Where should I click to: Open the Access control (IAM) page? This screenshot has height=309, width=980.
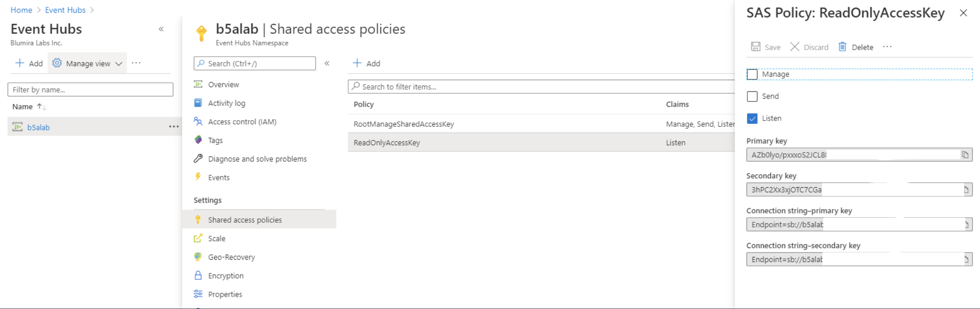(x=242, y=122)
